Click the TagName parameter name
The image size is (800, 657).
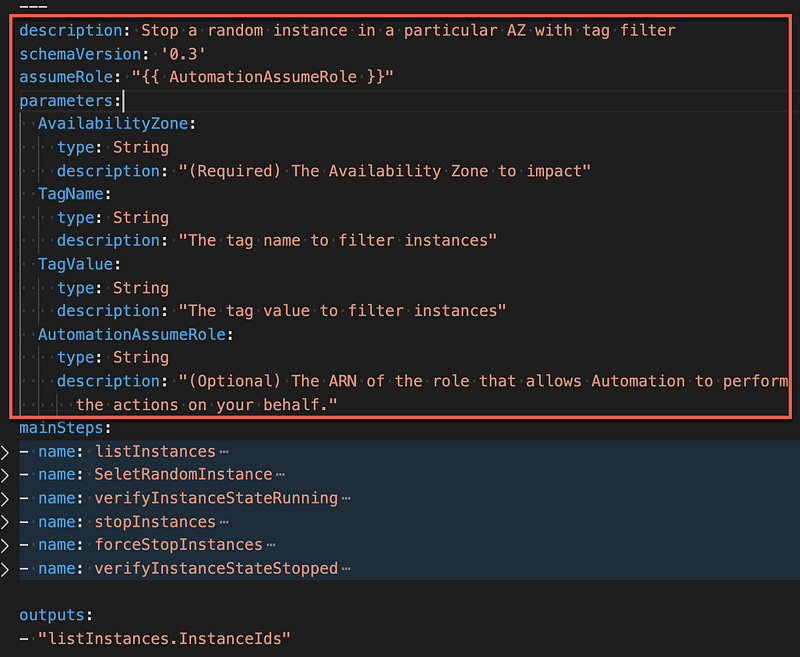71,194
